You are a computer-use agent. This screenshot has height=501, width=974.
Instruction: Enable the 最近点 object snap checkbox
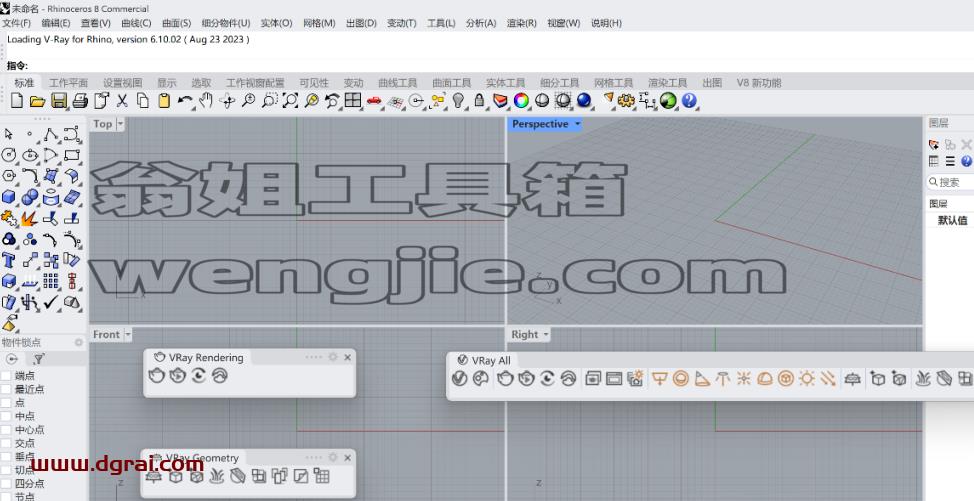(x=6, y=389)
